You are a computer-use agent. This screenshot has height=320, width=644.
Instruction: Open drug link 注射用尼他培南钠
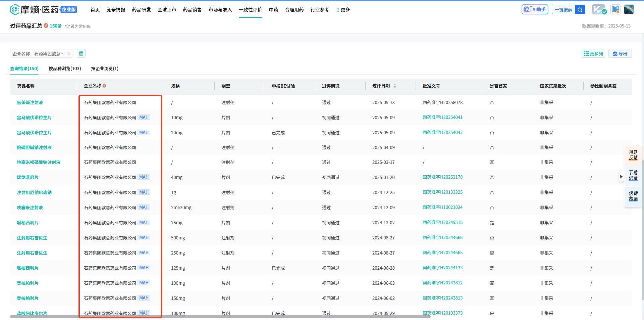(x=35, y=193)
